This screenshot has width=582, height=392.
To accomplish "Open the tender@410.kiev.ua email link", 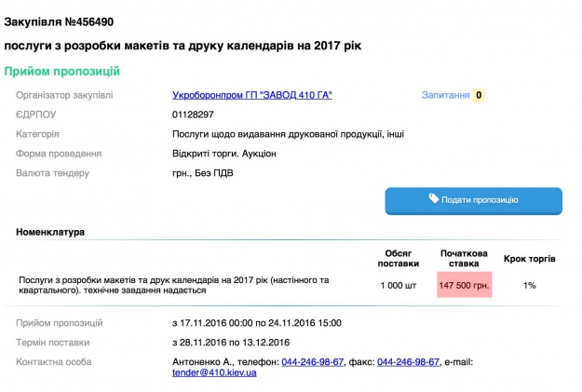I will pyautogui.click(x=215, y=372).
